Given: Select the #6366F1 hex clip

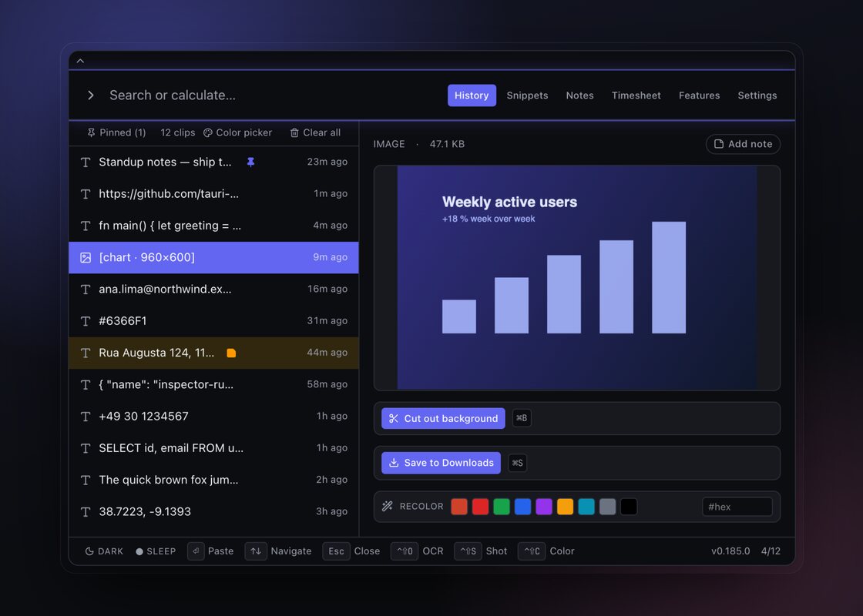Looking at the screenshot, I should 213,321.
